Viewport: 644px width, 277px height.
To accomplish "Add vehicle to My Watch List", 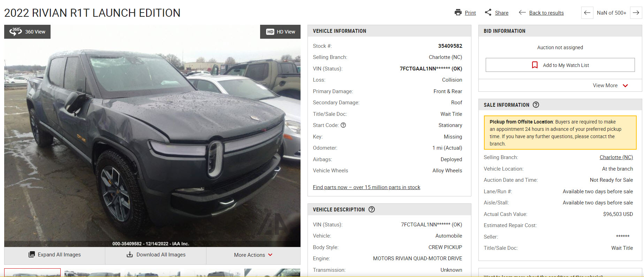I will tap(560, 65).
